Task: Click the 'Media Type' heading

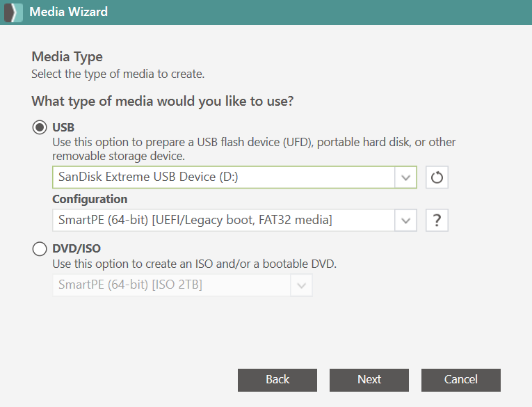Action: [67, 56]
